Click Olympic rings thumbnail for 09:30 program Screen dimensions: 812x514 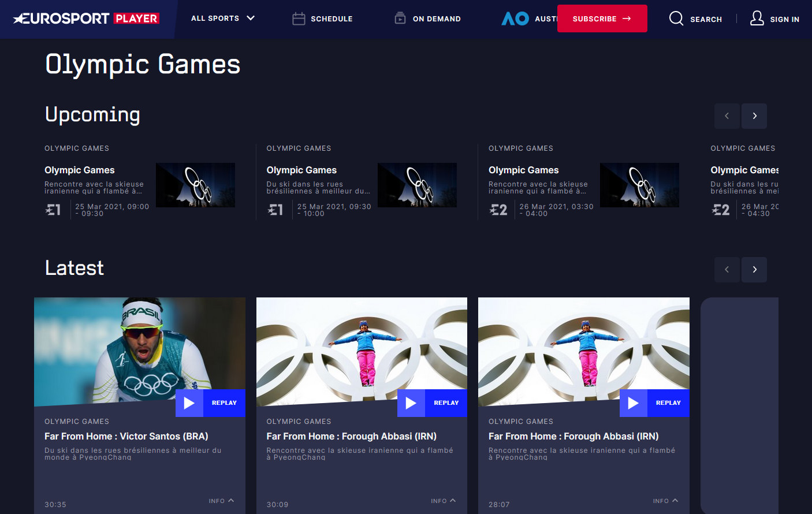pos(417,185)
